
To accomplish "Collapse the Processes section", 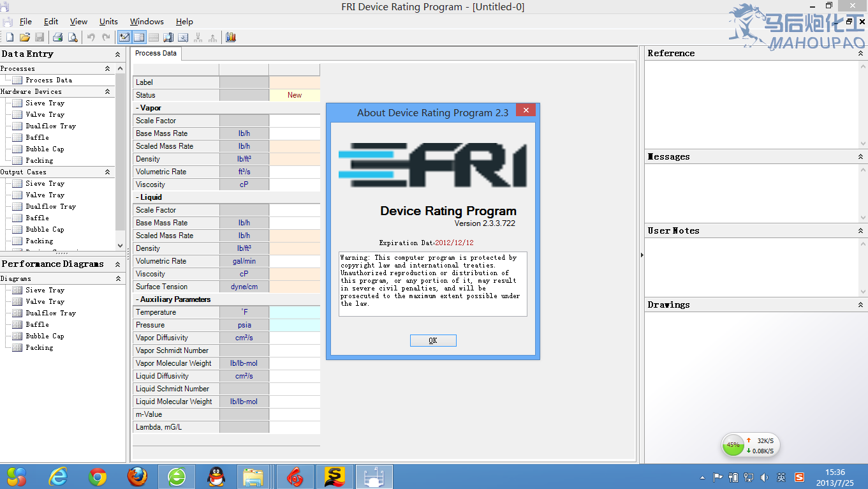I will [107, 69].
